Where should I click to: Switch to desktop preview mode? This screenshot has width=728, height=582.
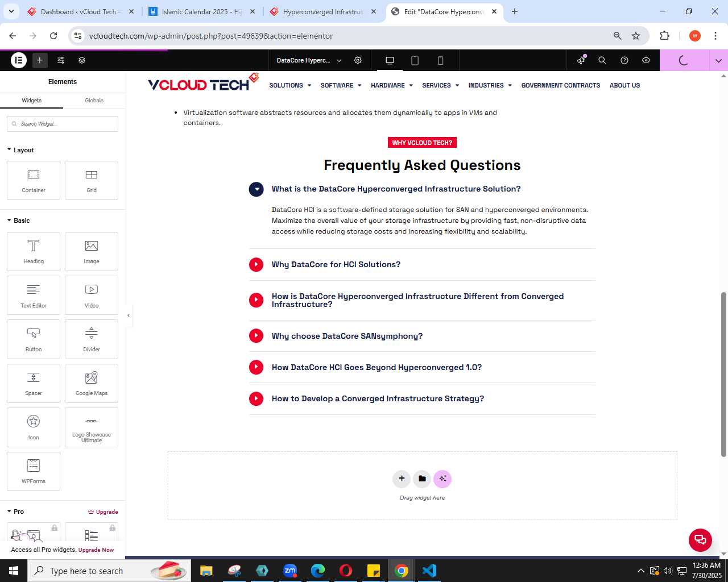tap(390, 60)
